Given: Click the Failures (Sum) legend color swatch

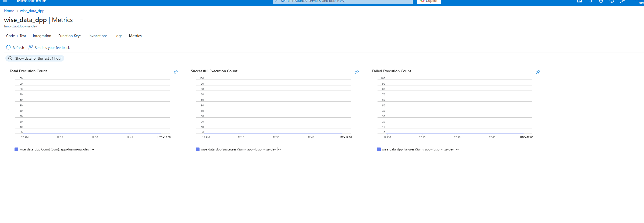Looking at the screenshot, I should [x=379, y=149].
